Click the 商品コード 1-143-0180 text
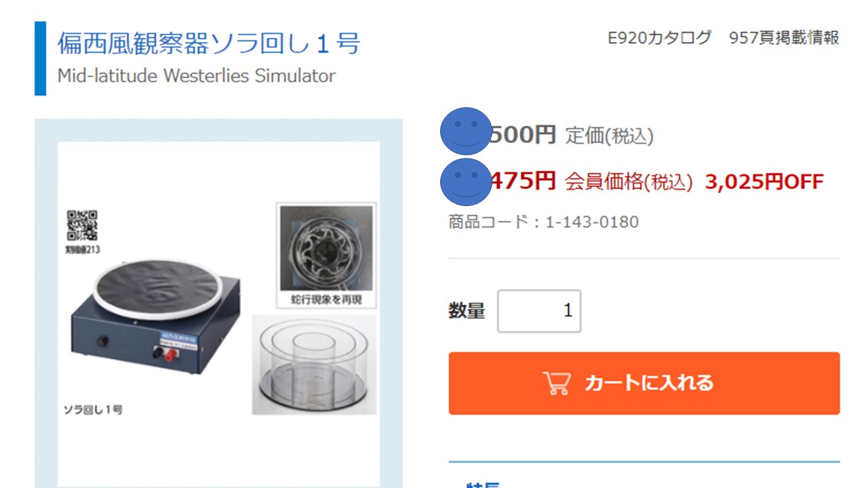The image size is (868, 488). (543, 222)
